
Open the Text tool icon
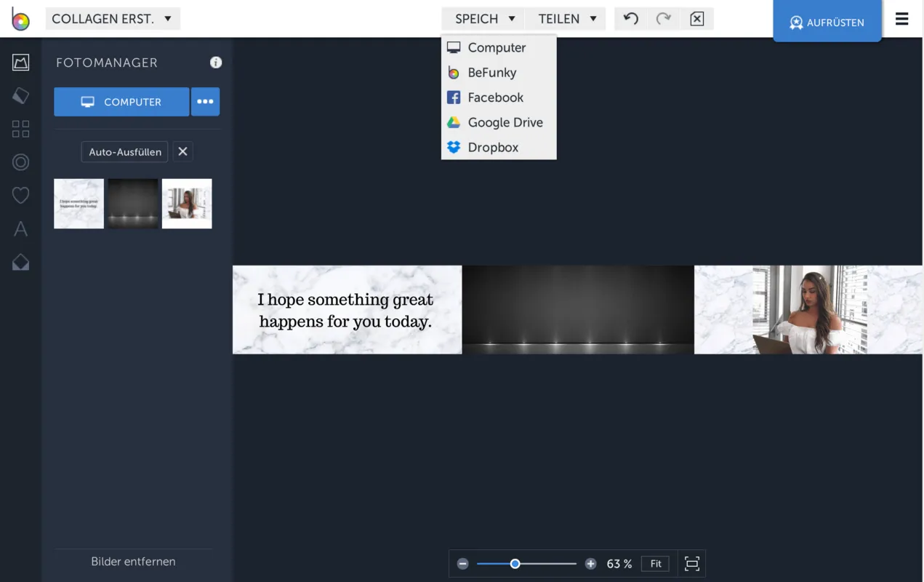(20, 228)
